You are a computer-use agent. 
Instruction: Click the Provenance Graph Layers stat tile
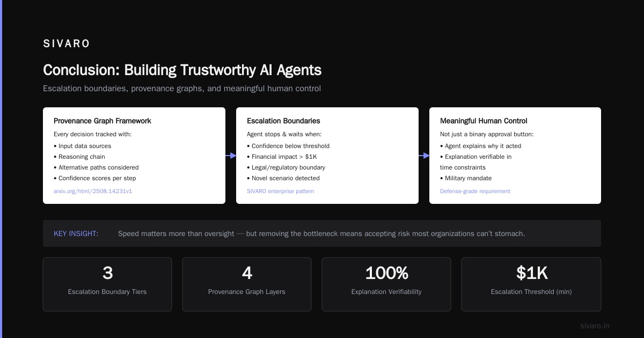click(247, 284)
